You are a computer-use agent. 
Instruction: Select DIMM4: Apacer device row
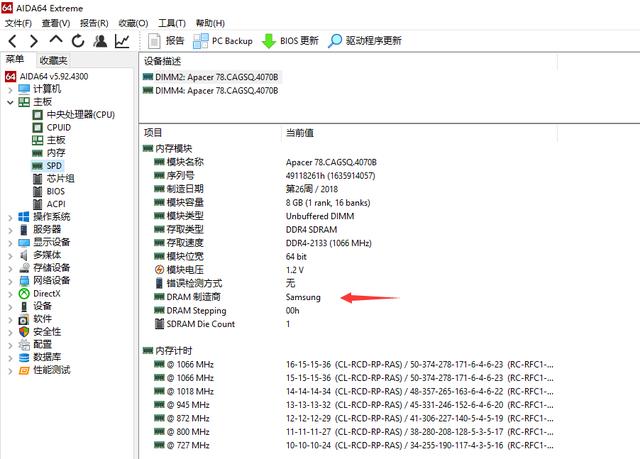point(211,91)
